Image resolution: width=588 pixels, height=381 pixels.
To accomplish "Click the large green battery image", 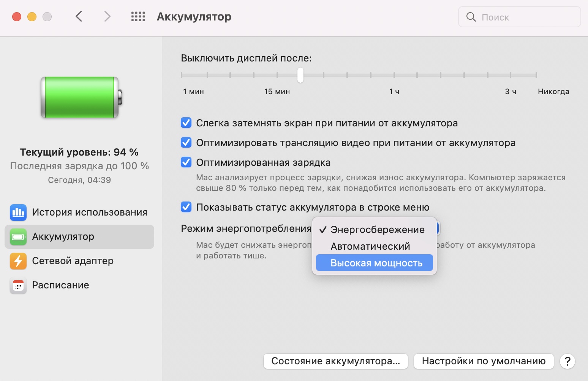I will pyautogui.click(x=81, y=97).
